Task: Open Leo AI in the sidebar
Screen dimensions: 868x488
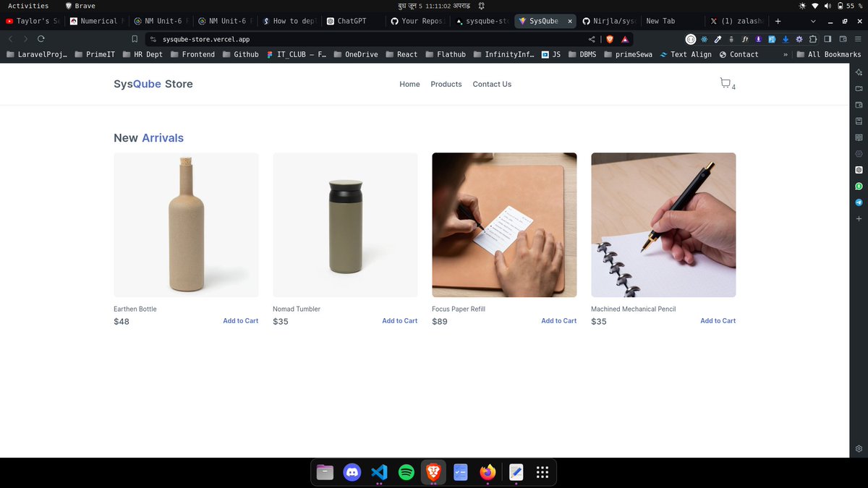Action: [x=859, y=72]
